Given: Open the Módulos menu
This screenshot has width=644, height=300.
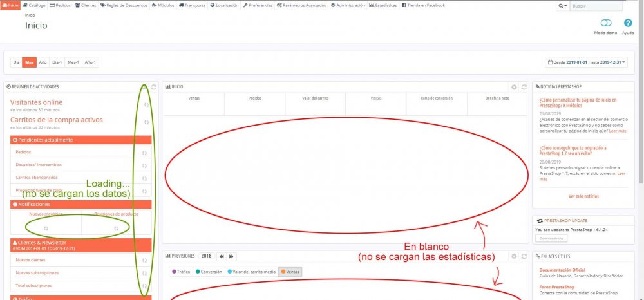Looking at the screenshot, I should [x=163, y=5].
